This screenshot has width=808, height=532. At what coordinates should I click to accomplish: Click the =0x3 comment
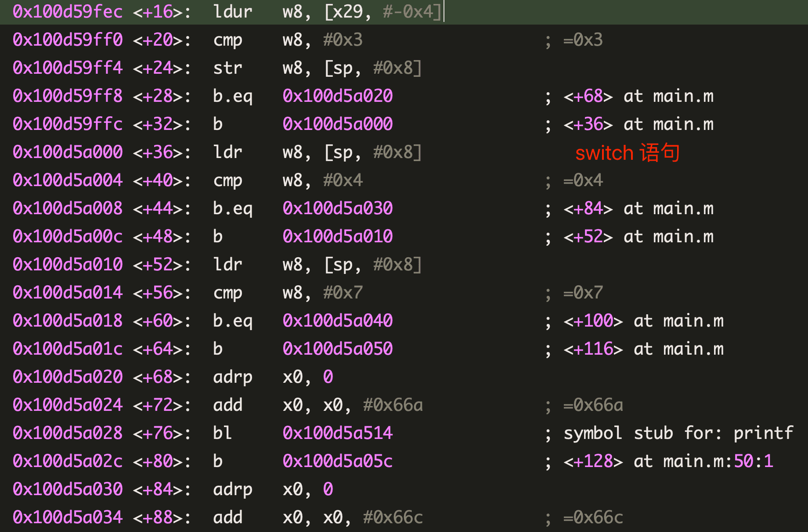click(583, 40)
